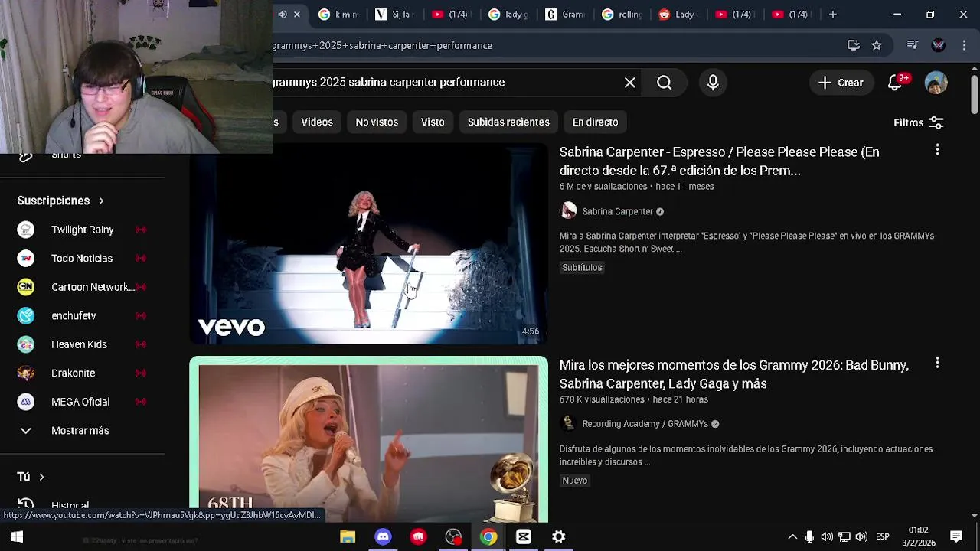This screenshot has height=551, width=980.
Task: Switch to the Reddit Lady tab
Action: [678, 15]
